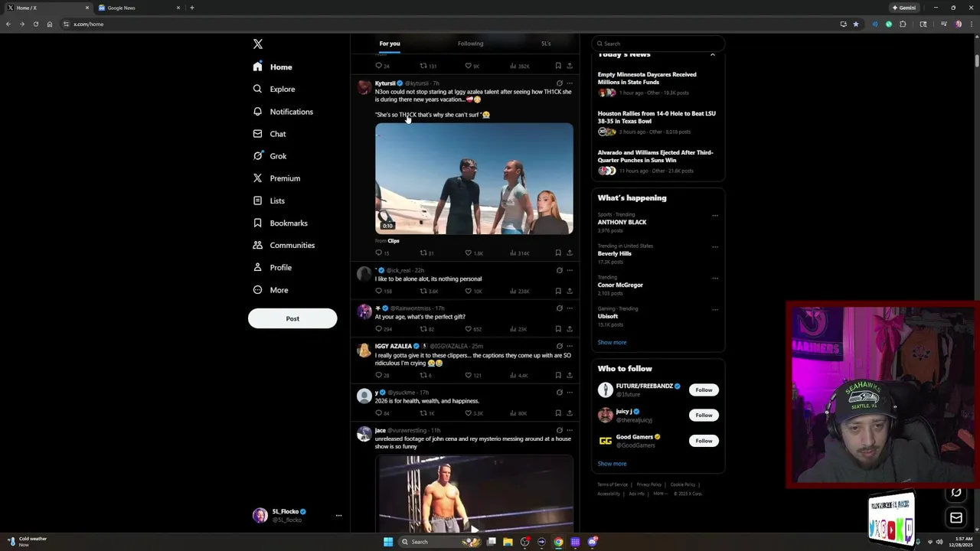Viewport: 980px width, 551px height.
Task: Play the Kytursii surf video
Action: [x=474, y=178]
